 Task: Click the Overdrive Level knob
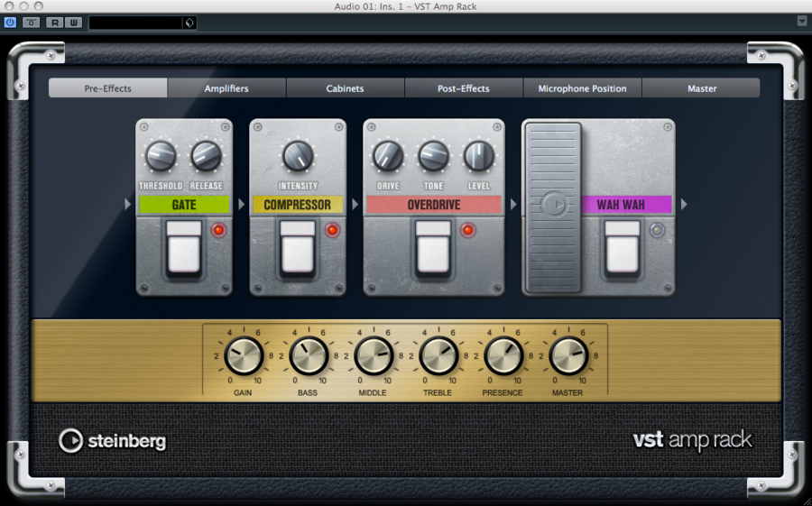(x=479, y=156)
